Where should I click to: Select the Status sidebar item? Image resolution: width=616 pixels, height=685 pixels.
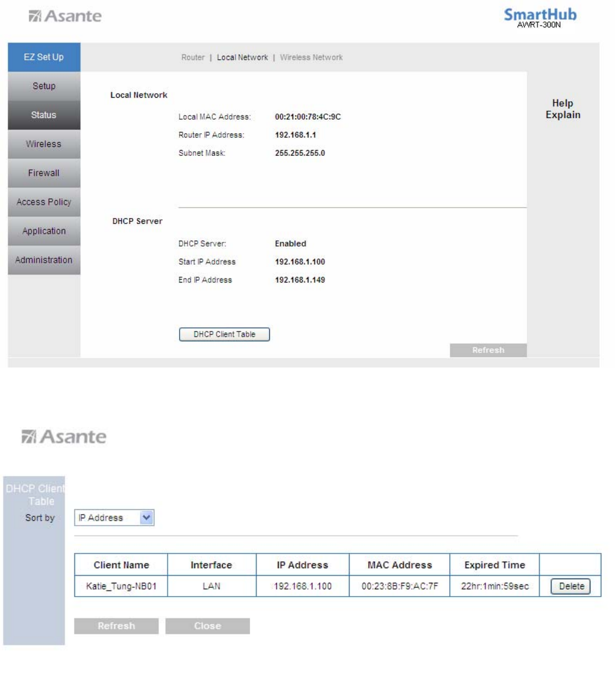[44, 115]
